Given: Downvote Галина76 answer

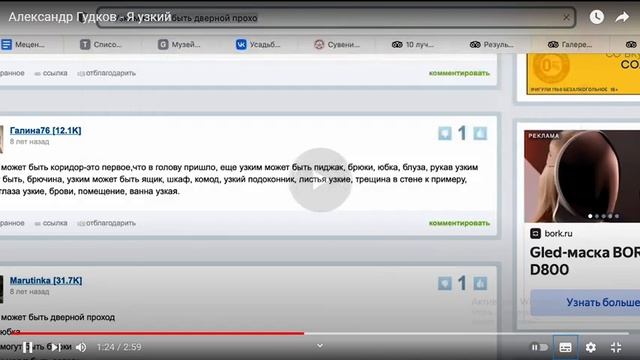Looking at the screenshot, I should (x=445, y=133).
